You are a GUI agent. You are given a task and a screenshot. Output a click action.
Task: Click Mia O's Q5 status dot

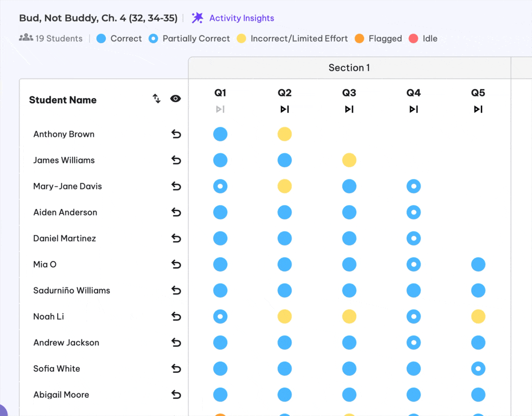click(478, 264)
